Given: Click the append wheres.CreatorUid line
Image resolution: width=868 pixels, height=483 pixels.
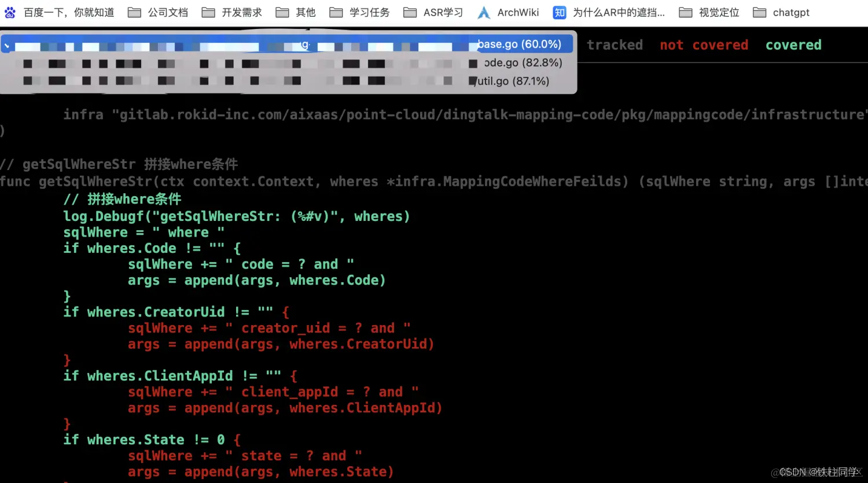Looking at the screenshot, I should pos(281,344).
